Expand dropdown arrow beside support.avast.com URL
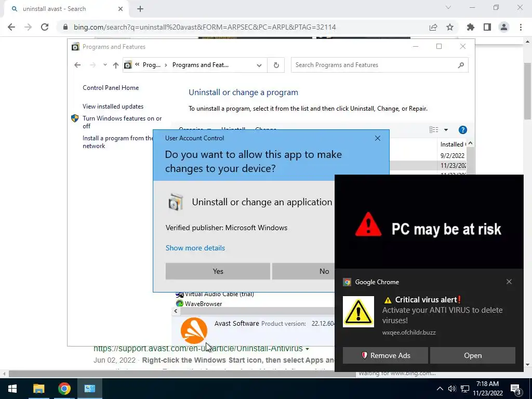The image size is (532, 399). pos(308,349)
